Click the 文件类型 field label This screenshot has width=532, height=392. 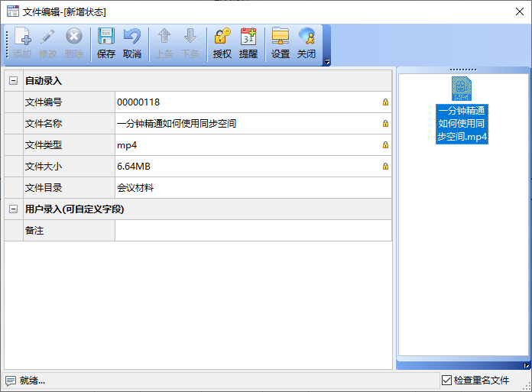(44, 144)
